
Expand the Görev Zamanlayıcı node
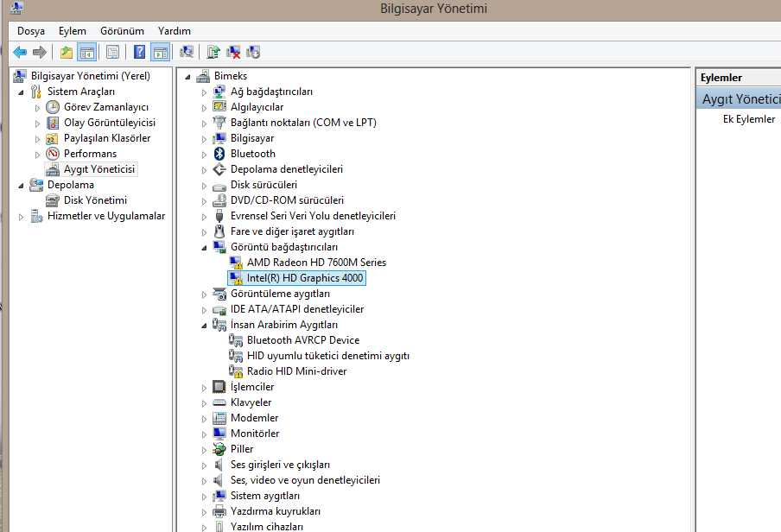pos(37,108)
